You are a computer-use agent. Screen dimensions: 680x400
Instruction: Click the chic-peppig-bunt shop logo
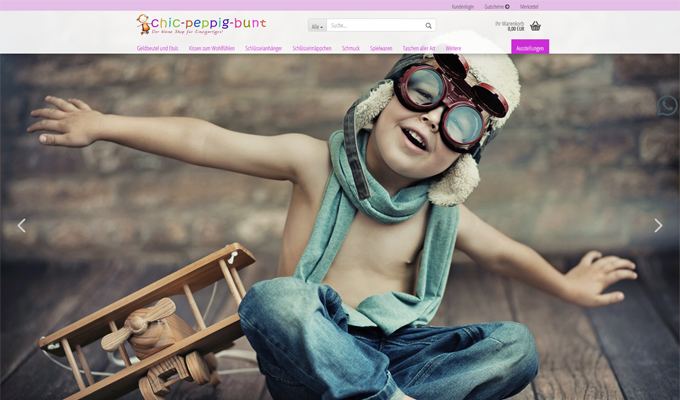click(x=201, y=24)
